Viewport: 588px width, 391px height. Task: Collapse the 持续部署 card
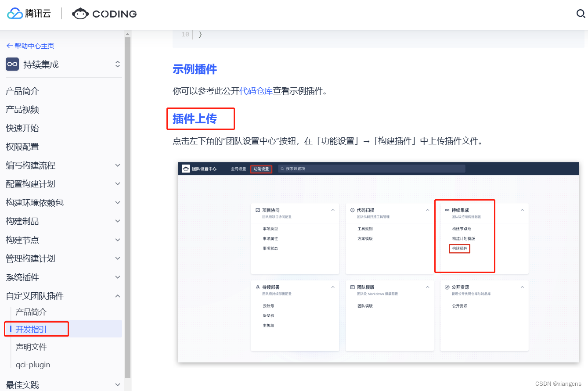point(333,287)
